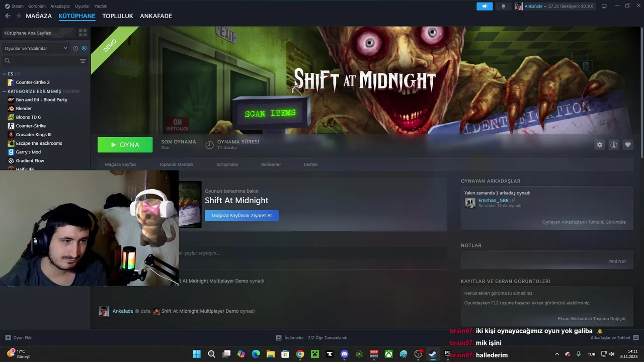The image size is (644, 362).
Task: Click Ekran Görüntüsü Tuşunu Değiştir
Action: 592,319
